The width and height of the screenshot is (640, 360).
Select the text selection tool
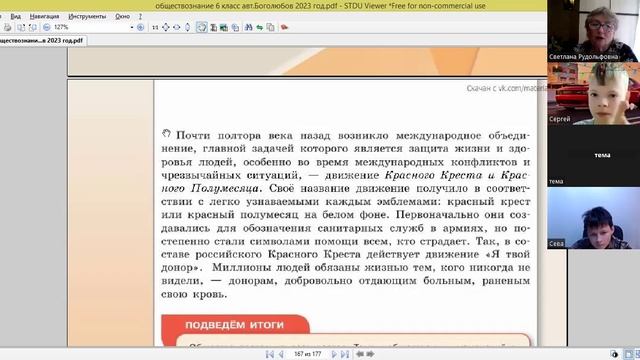pos(213,27)
